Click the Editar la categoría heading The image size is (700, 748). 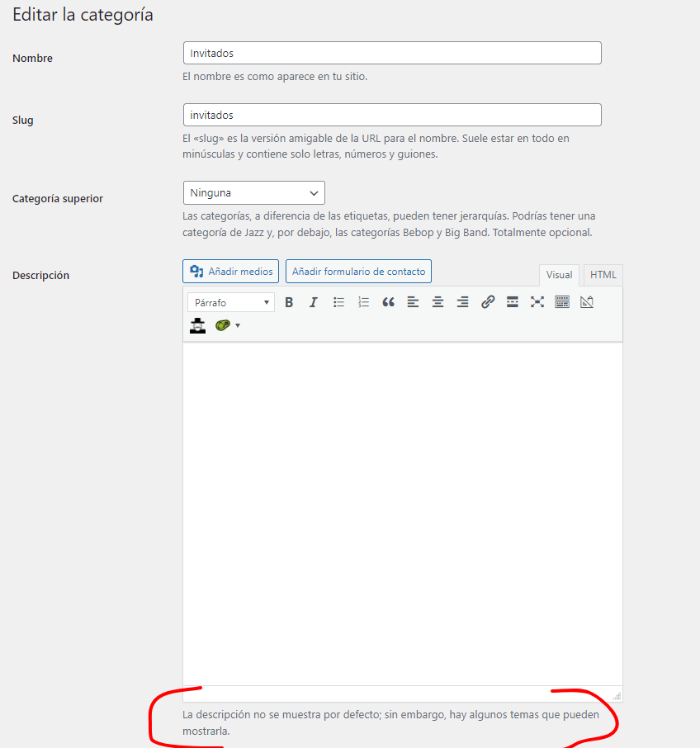pos(83,15)
